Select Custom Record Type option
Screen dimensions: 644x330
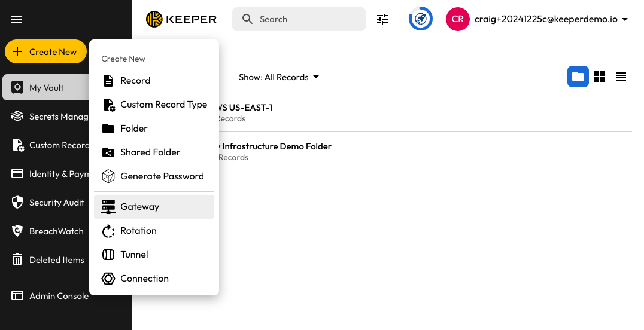click(163, 105)
